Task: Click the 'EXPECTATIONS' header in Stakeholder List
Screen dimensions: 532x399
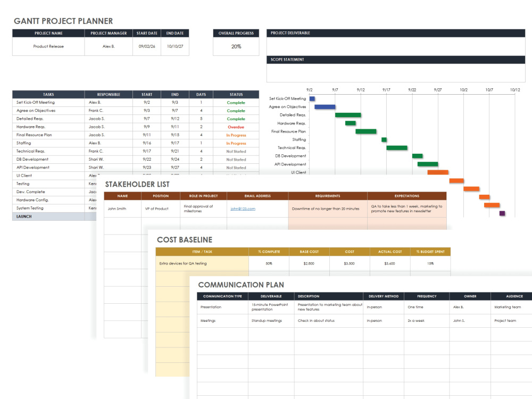Action: tap(407, 196)
